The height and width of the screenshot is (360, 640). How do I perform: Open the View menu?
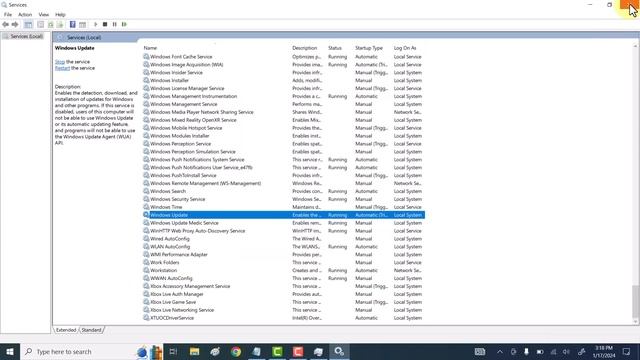pyautogui.click(x=44, y=14)
